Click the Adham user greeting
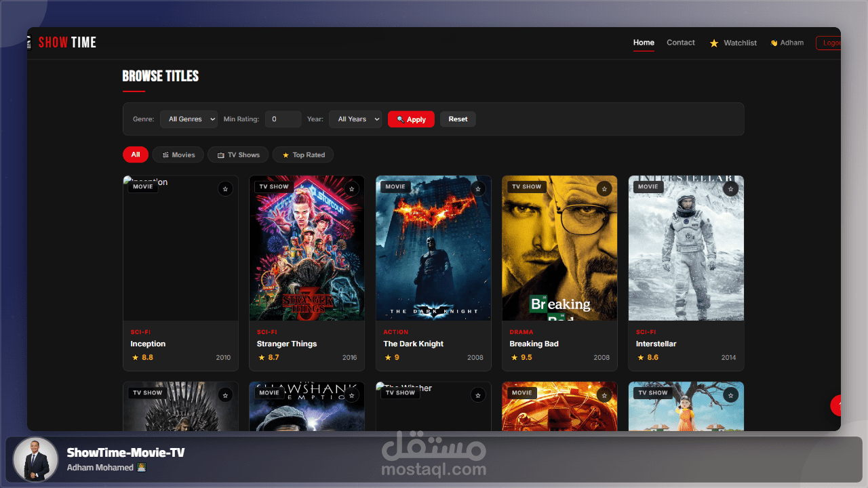The image size is (868, 488). tap(787, 43)
